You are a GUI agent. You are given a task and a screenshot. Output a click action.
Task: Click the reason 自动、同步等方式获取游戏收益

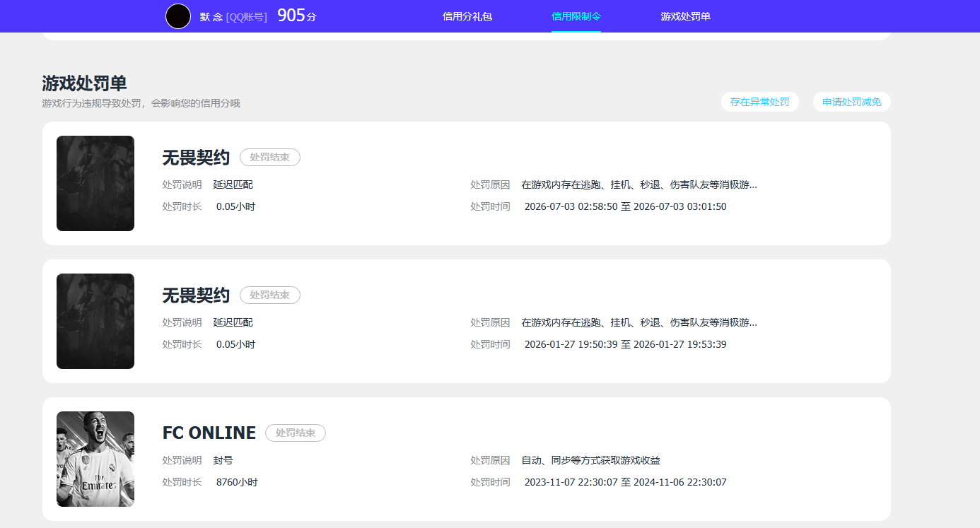point(591,460)
